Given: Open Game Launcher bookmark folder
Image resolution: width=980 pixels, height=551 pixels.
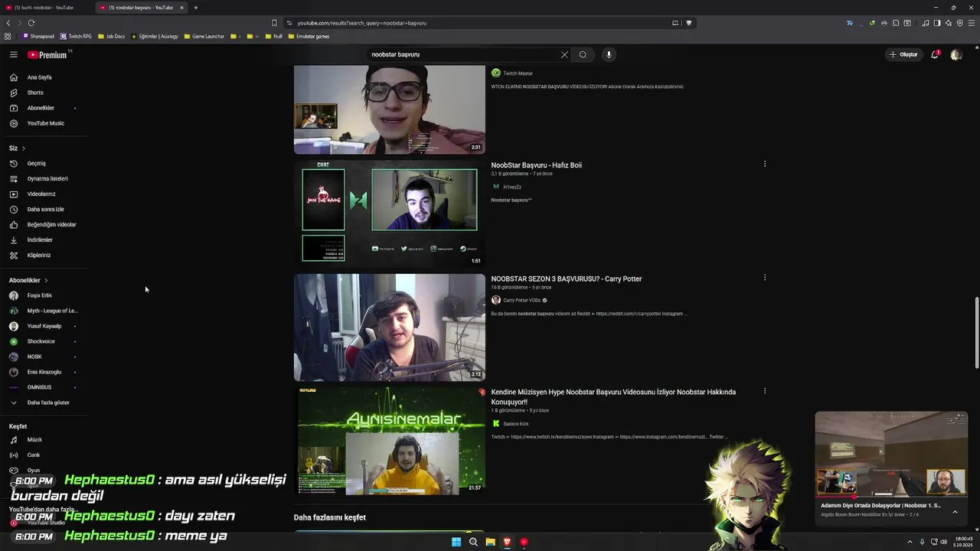Looking at the screenshot, I should pos(204,36).
